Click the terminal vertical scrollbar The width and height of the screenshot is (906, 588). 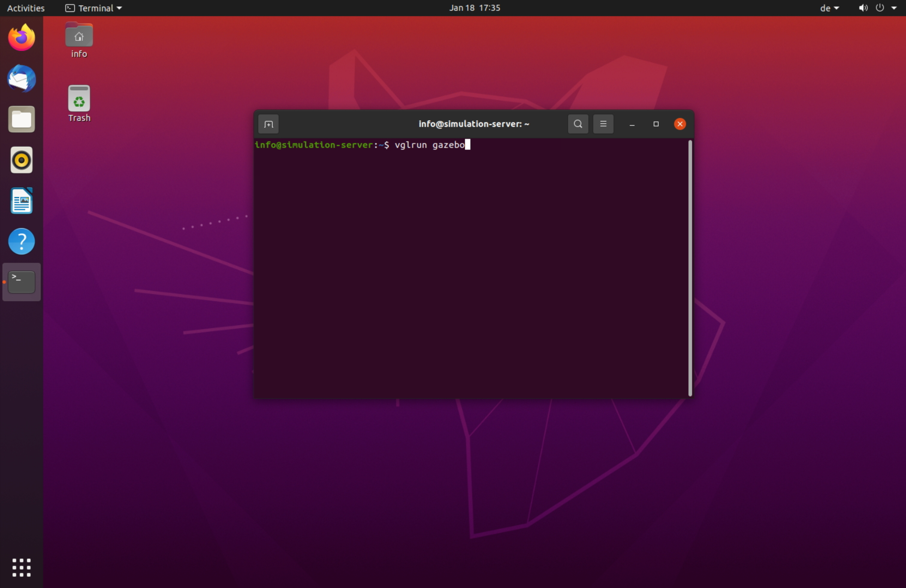[690, 268]
